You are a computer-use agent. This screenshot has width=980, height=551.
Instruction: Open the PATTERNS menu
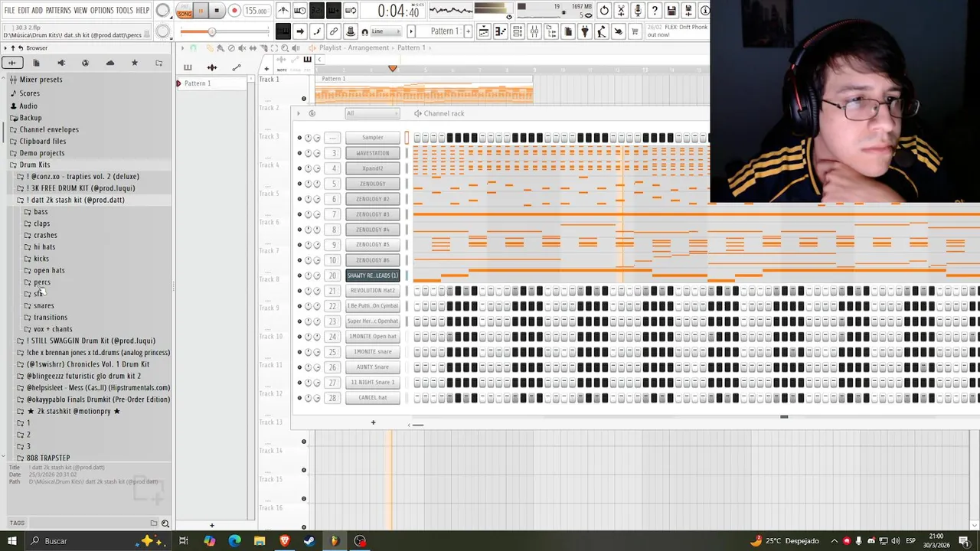(x=58, y=11)
